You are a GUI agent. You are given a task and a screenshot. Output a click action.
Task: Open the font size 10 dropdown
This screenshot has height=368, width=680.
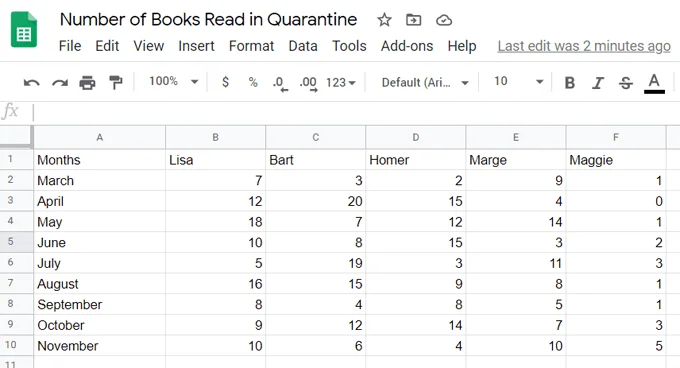[x=518, y=81]
